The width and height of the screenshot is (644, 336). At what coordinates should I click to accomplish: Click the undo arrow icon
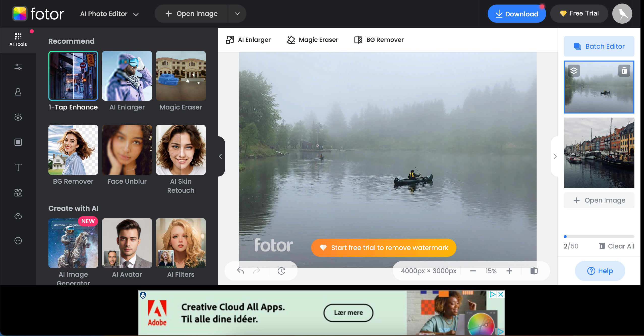[x=241, y=271]
